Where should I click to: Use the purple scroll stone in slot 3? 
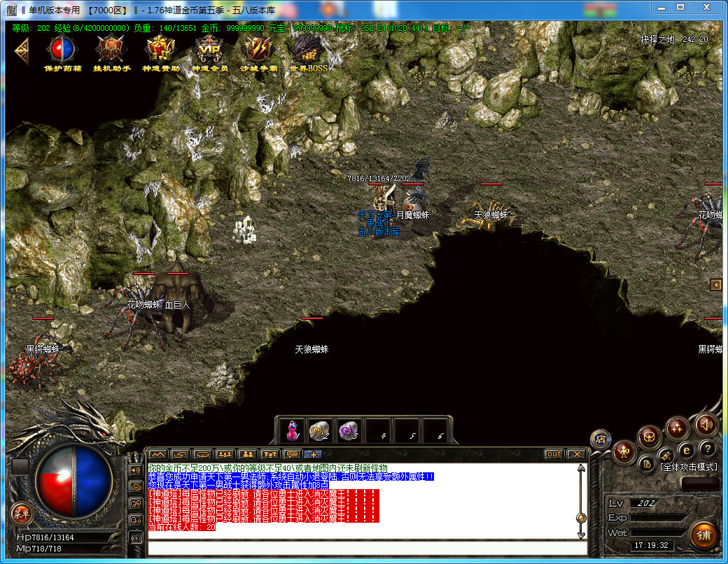coord(348,431)
